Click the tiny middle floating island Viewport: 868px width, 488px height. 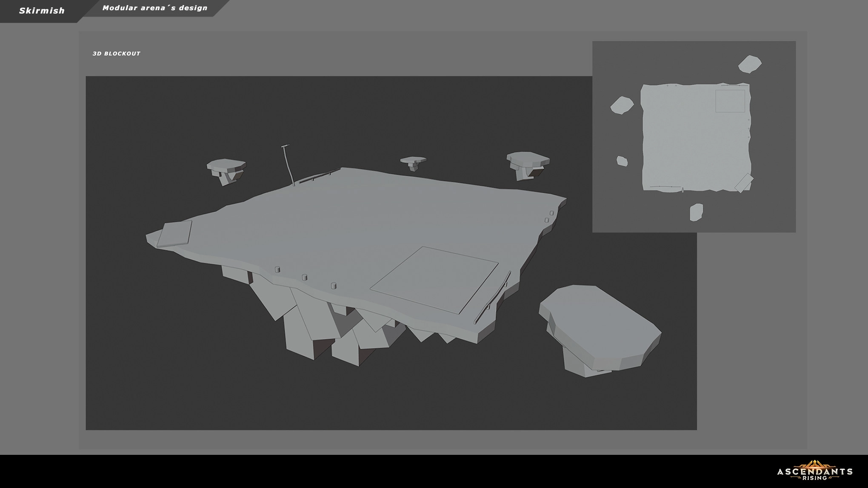pyautogui.click(x=413, y=162)
